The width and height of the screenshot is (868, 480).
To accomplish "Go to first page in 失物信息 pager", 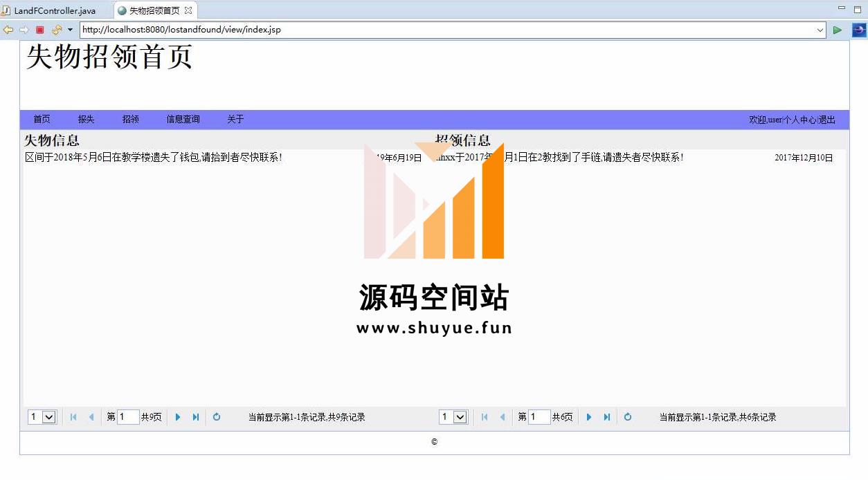I will pyautogui.click(x=73, y=417).
